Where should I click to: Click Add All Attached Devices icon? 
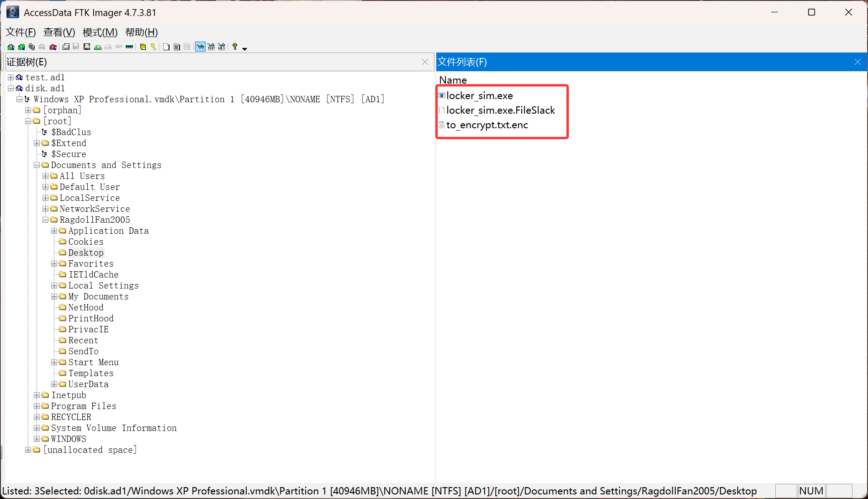pyautogui.click(x=21, y=47)
